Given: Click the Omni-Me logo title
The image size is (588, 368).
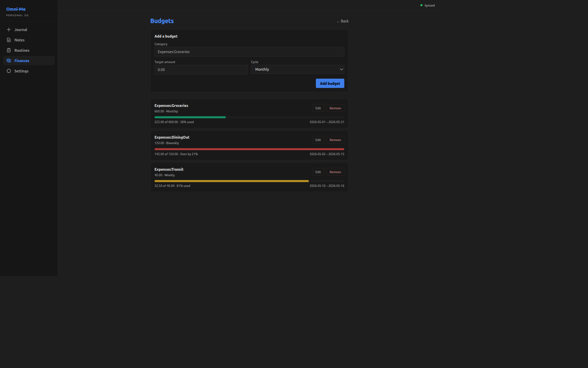Looking at the screenshot, I should (16, 9).
